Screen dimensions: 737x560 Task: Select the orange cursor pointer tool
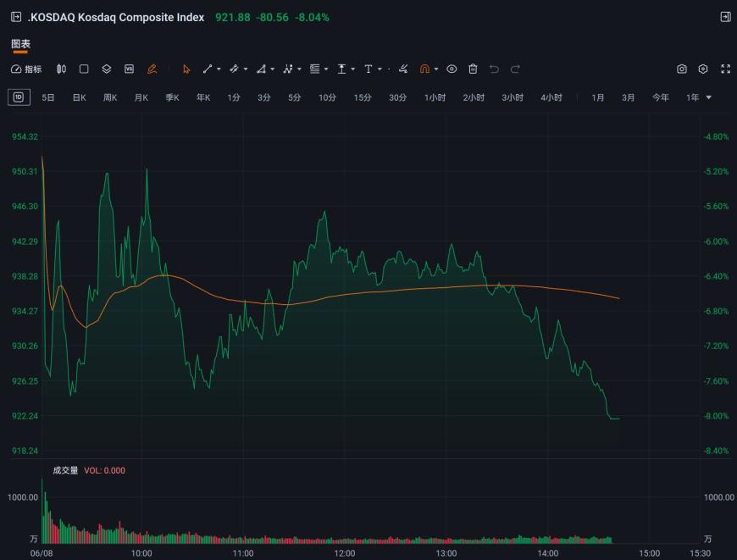pyautogui.click(x=186, y=69)
